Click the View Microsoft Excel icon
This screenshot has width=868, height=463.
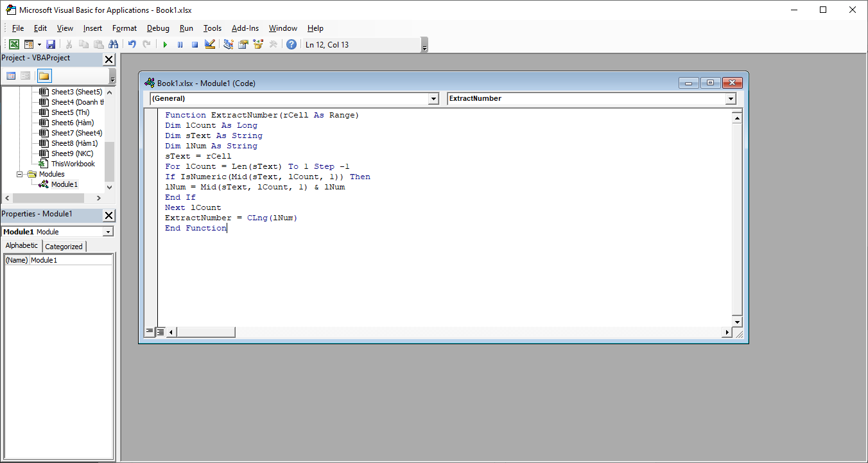[13, 44]
